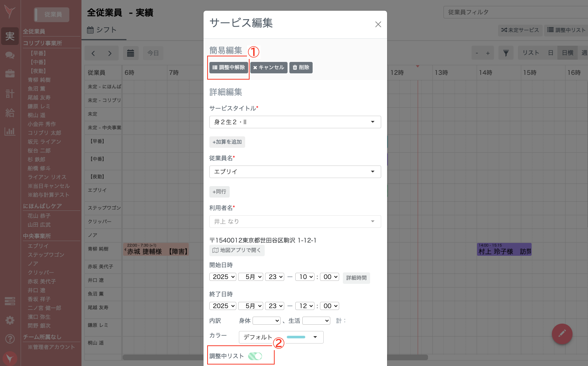Open the server list sidebar icon
Screen dimensions: 588x366
[x=10, y=301]
